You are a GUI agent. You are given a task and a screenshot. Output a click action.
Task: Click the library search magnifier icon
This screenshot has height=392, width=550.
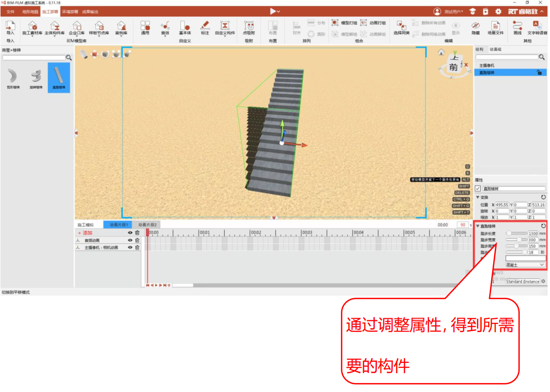[x=69, y=57]
